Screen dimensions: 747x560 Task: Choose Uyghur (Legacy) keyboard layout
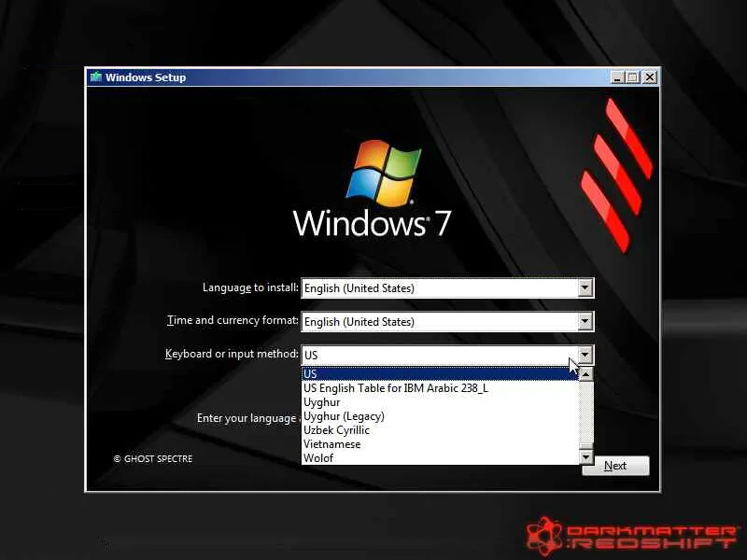tap(440, 415)
